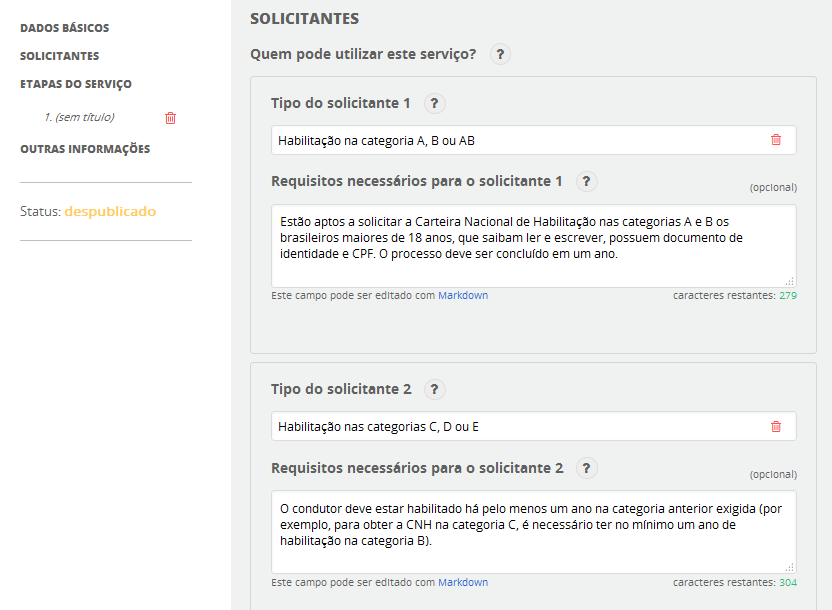Open Markdown link under solicitante 2 requirements
Viewport: 832px width, 610px height.
[x=463, y=582]
